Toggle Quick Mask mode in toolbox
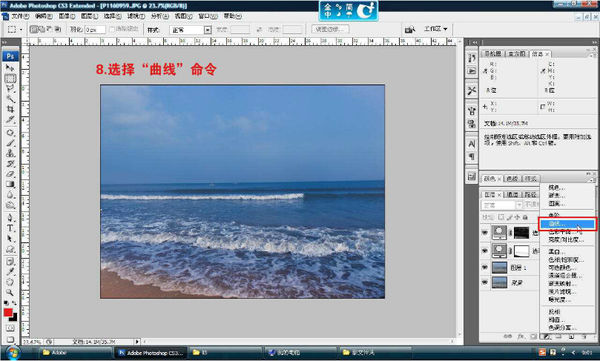Viewport: 600px width, 361px height. coord(10,328)
